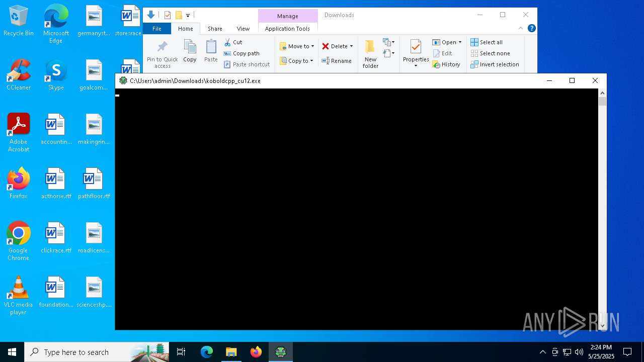This screenshot has height=362, width=644.
Task: Open the Move to dropdown
Action: (x=297, y=46)
